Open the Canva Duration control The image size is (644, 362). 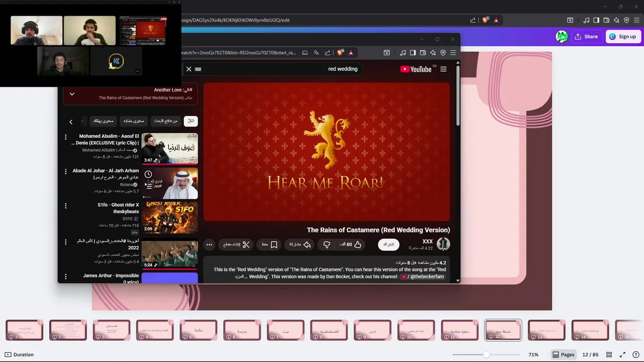(x=19, y=354)
